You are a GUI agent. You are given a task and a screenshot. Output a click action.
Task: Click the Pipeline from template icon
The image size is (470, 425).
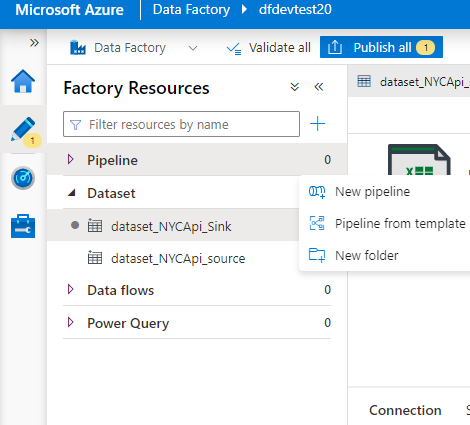[x=317, y=223]
